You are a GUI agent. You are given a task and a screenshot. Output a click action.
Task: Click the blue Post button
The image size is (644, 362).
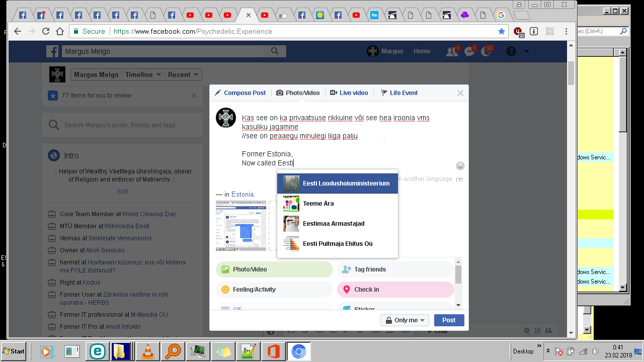pos(449,320)
